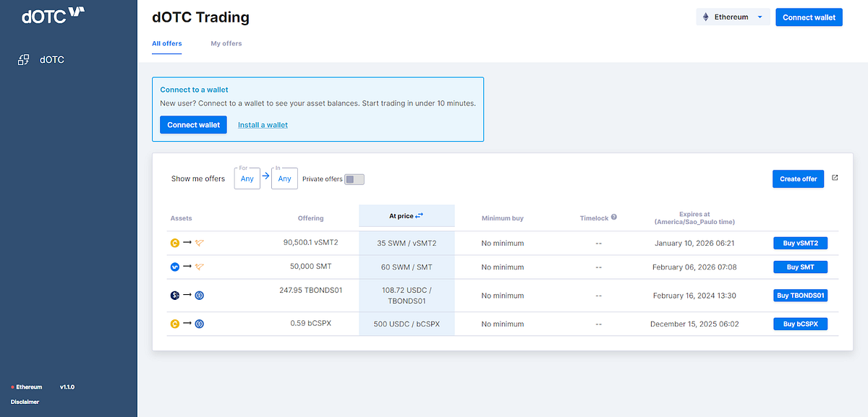This screenshot has width=868, height=417.
Task: Switch to the My offers tab
Action: pyautogui.click(x=226, y=43)
